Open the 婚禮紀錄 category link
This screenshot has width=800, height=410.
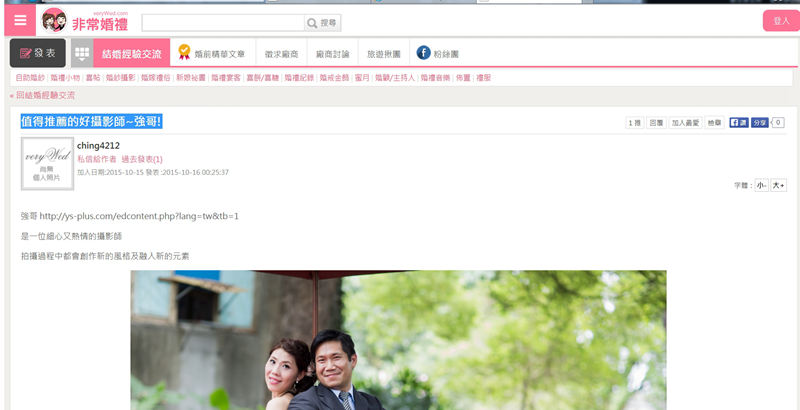coord(299,78)
